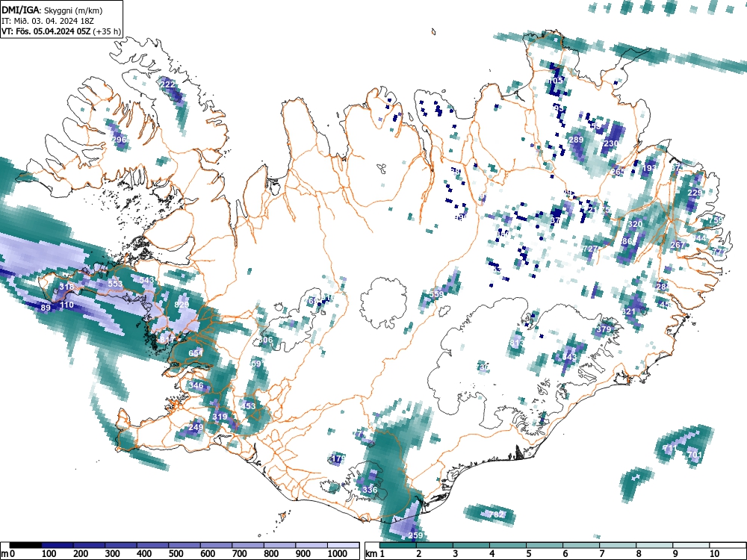Select the 229 value near the east coast
Viewport: 747px width, 560px height.
(695, 193)
